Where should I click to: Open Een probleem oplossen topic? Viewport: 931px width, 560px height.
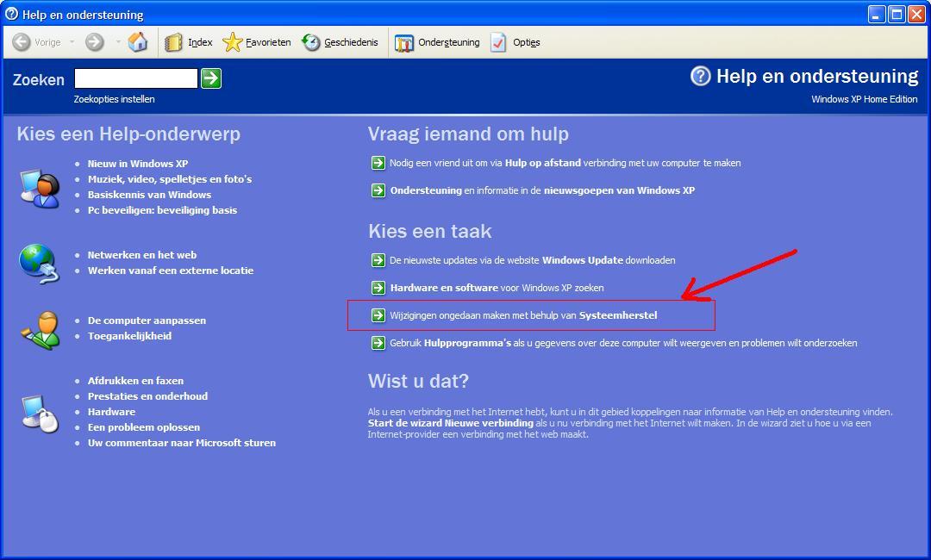point(144,427)
